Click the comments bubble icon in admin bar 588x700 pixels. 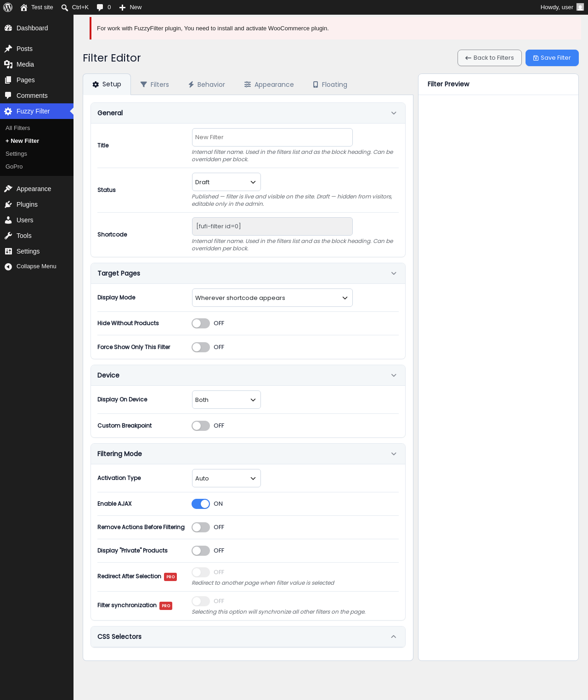(x=100, y=7)
